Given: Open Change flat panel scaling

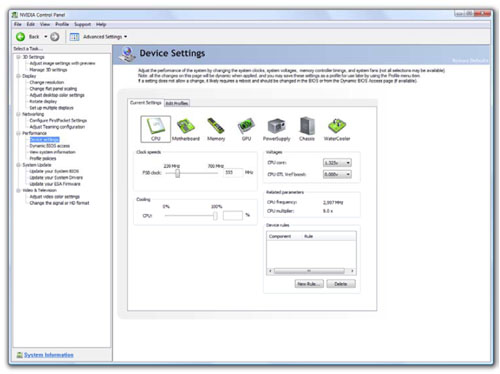Looking at the screenshot, I should point(53,89).
